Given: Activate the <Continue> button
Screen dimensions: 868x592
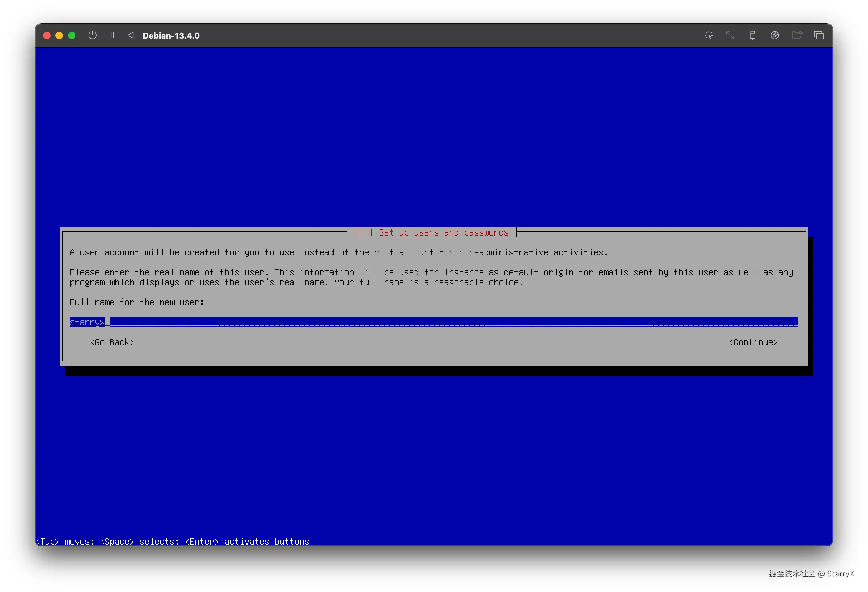Looking at the screenshot, I should (753, 342).
